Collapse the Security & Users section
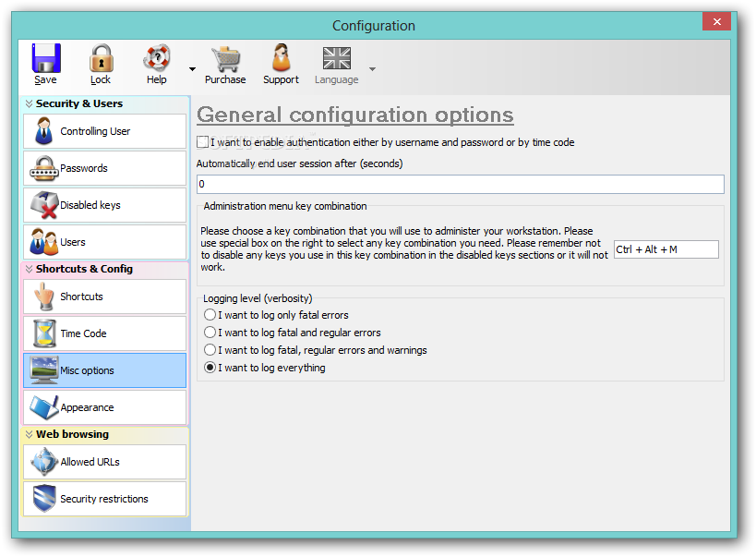 point(29,103)
